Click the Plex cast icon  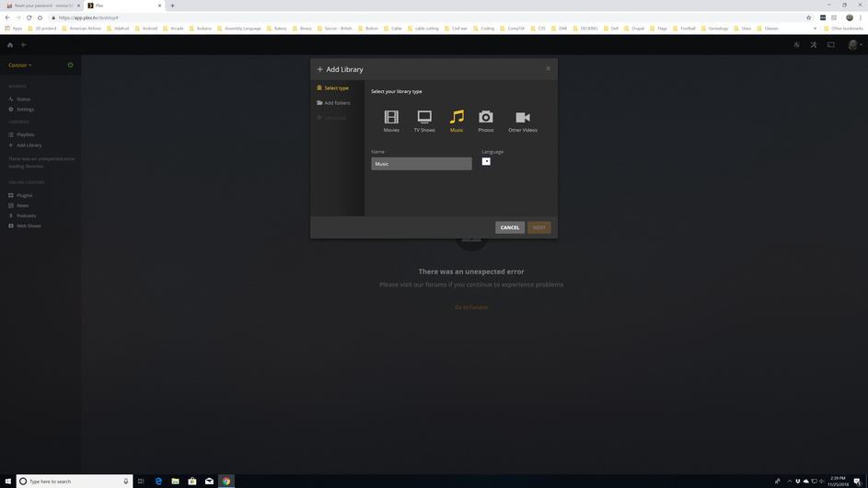click(x=831, y=45)
